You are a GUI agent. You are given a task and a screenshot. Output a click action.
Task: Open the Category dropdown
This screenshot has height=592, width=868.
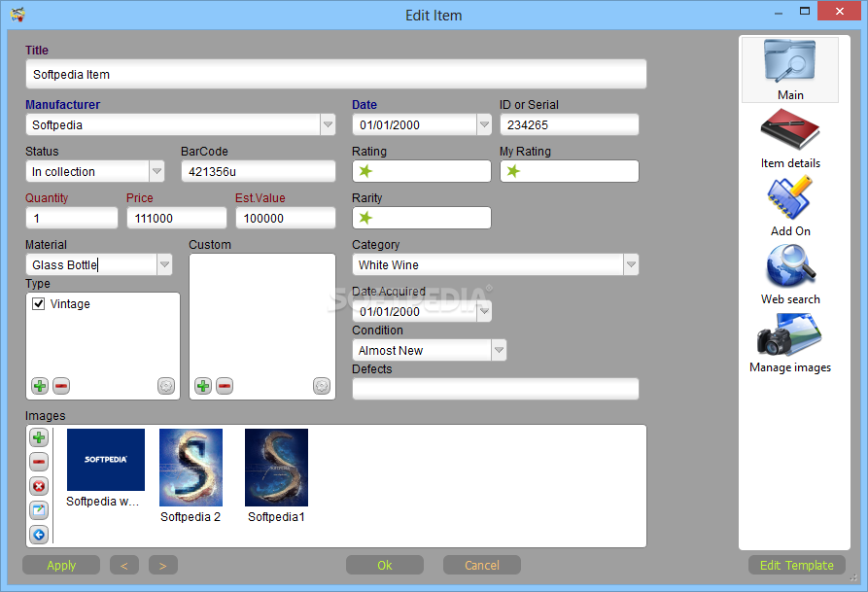click(631, 264)
